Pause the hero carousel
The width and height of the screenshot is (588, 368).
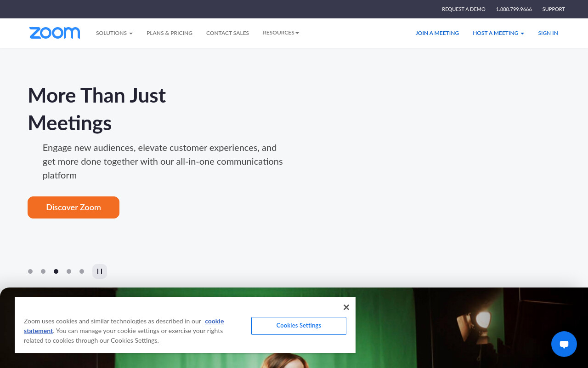[100, 271]
